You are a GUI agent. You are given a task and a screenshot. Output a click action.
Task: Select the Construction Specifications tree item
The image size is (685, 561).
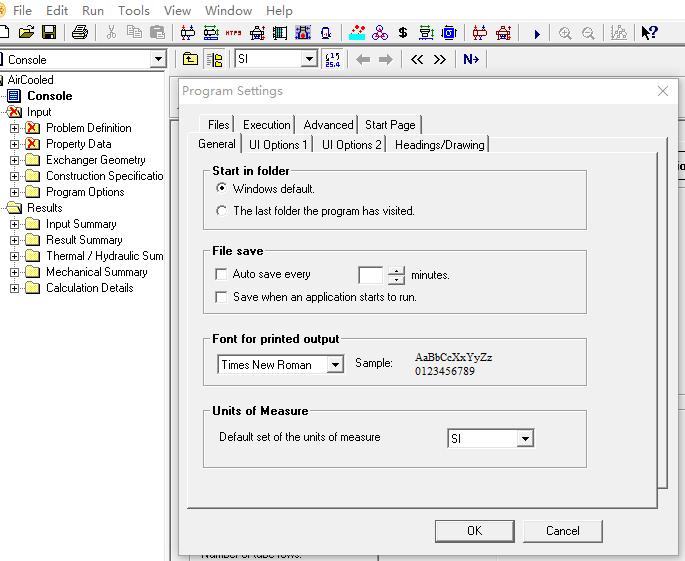pos(104,176)
